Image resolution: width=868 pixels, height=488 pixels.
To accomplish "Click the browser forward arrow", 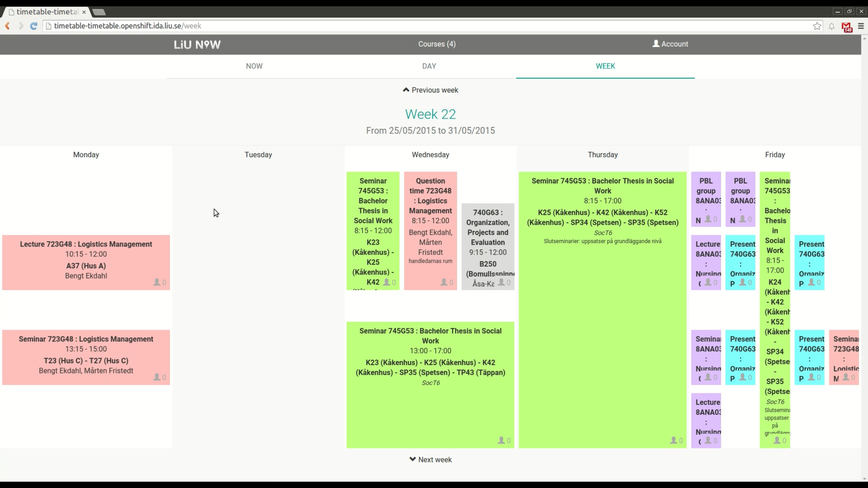I will pos(21,26).
